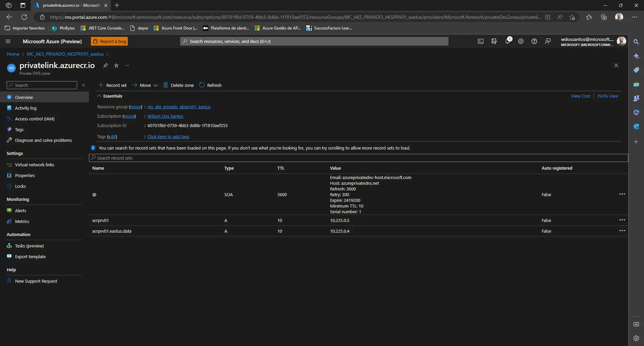Add a new Record set
The width and height of the screenshot is (644, 346).
(112, 85)
